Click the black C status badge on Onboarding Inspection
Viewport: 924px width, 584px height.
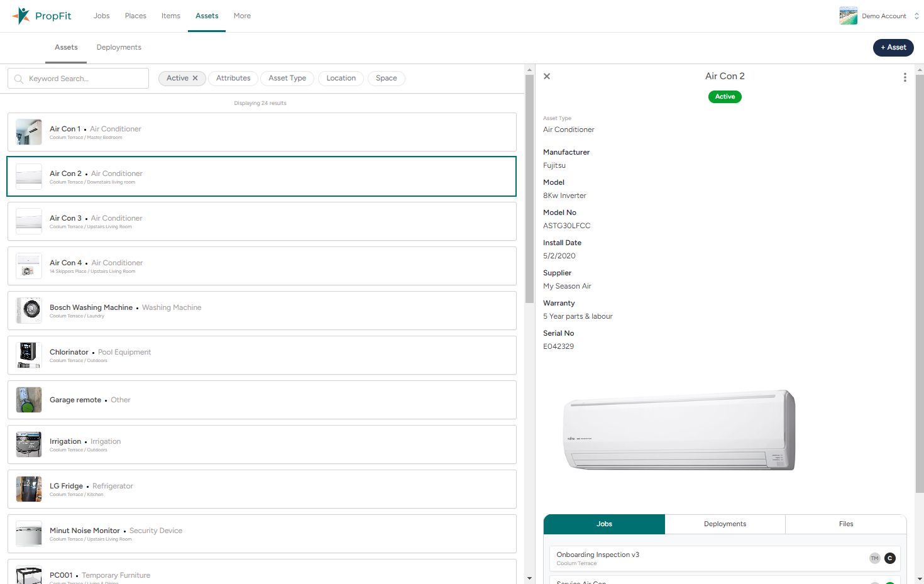[x=890, y=558]
